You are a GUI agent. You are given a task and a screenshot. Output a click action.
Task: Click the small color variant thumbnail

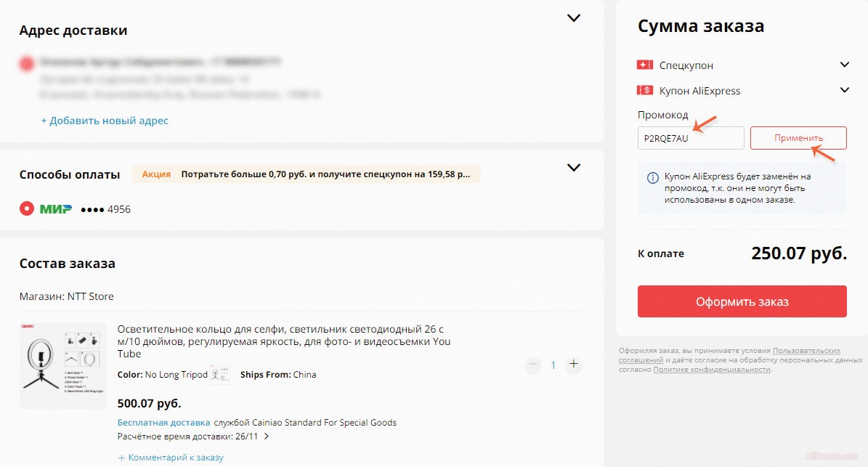219,375
